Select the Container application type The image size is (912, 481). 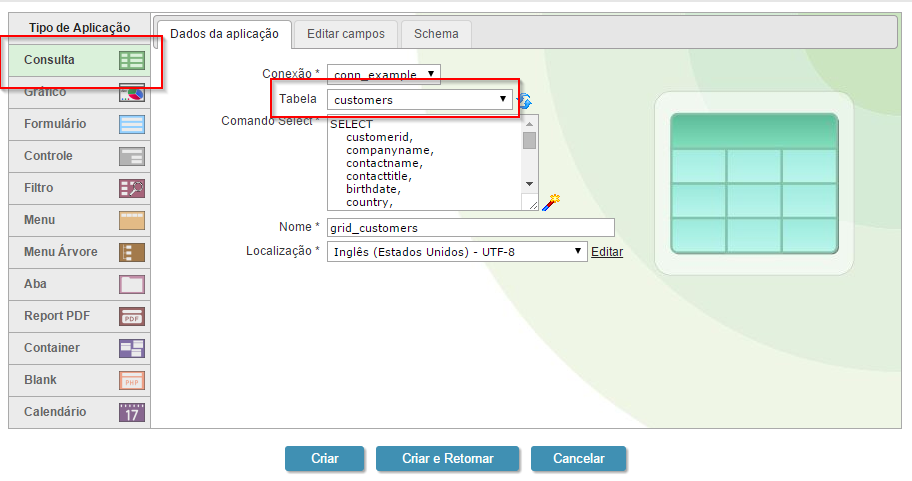coord(78,348)
